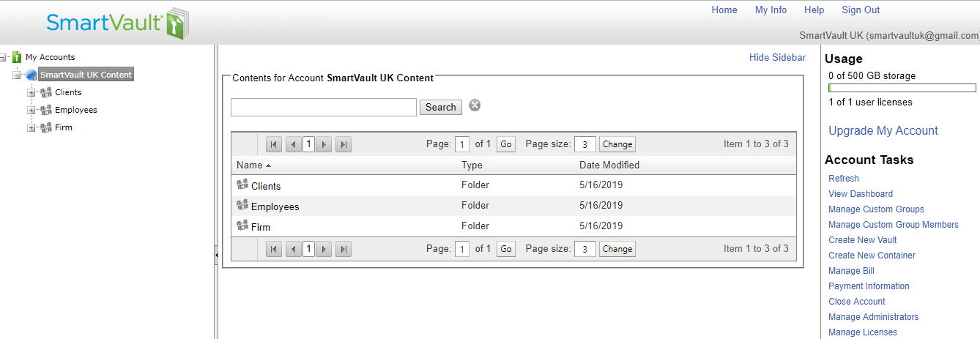Click the Hide Sidebar link
The image size is (980, 339).
pyautogui.click(x=777, y=57)
